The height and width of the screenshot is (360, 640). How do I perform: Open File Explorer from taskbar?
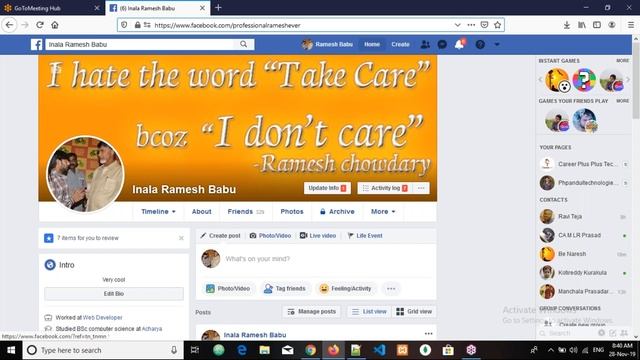point(264,350)
